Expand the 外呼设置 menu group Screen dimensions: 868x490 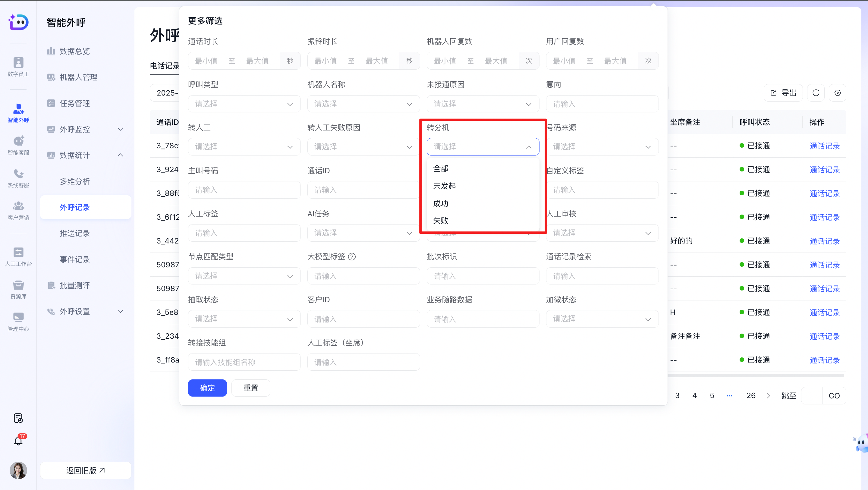coord(86,311)
